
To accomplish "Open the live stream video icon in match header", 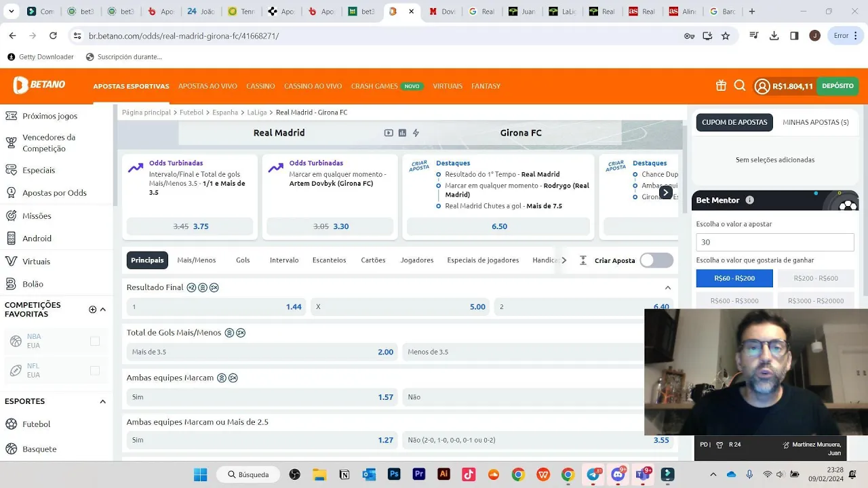I will click(x=389, y=133).
